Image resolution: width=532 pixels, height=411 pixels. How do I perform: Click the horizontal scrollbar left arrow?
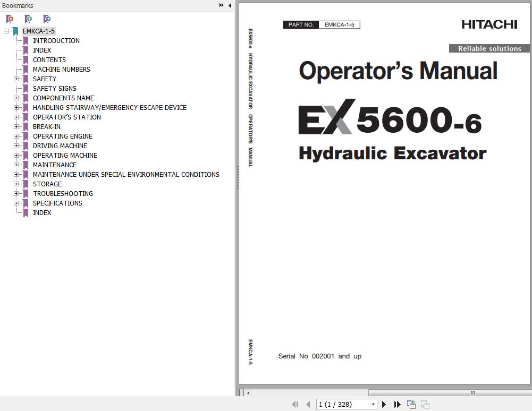[x=248, y=393]
